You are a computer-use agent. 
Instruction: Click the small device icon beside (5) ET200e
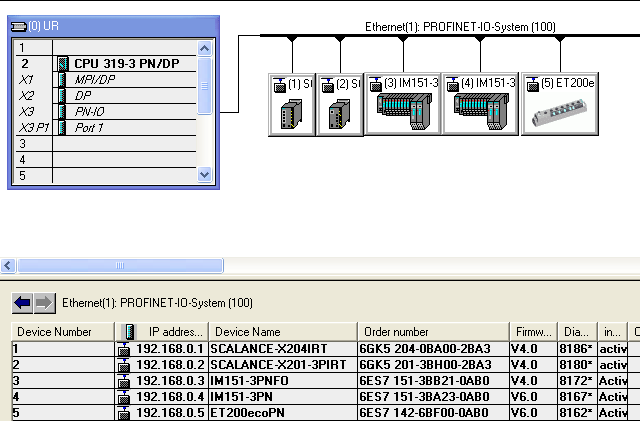click(x=533, y=85)
